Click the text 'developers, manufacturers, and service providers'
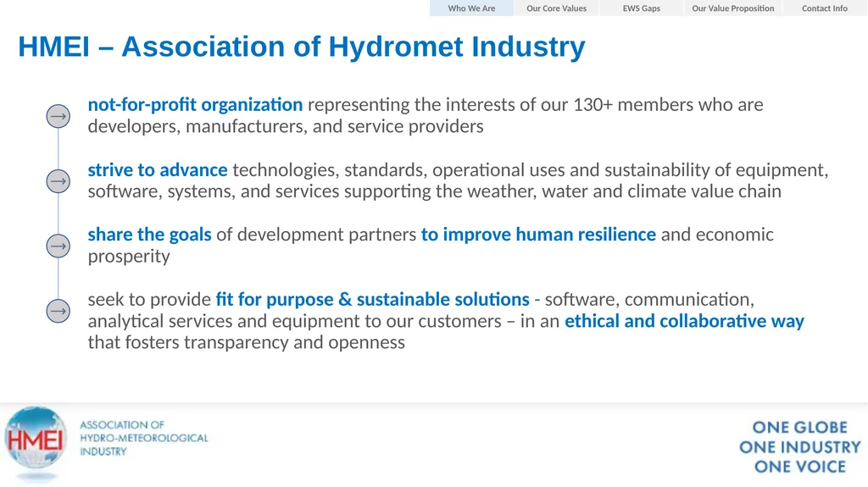 click(x=286, y=127)
